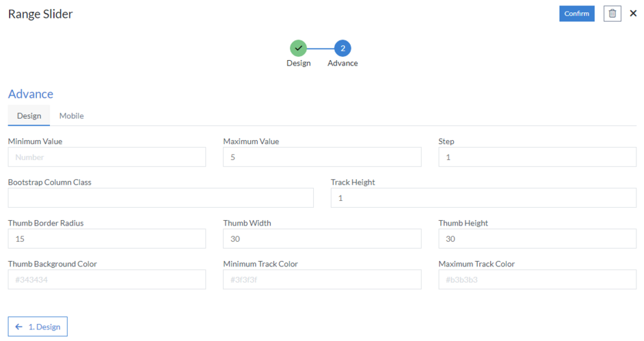Screen dimensions: 644x341
Task: Select the Advance step 2 circle
Action: point(343,48)
